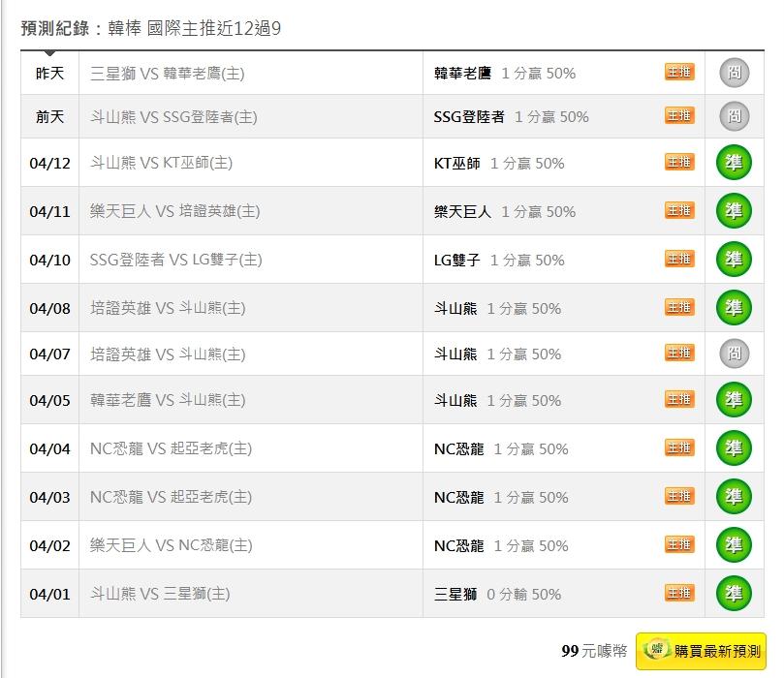The image size is (784, 678).
Task: Click the 主推 badge in yesterday's row
Action: [679, 72]
